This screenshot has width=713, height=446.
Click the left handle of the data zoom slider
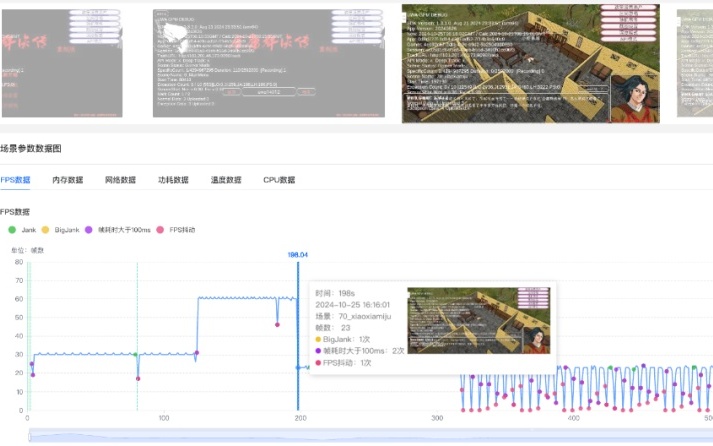coord(30,436)
